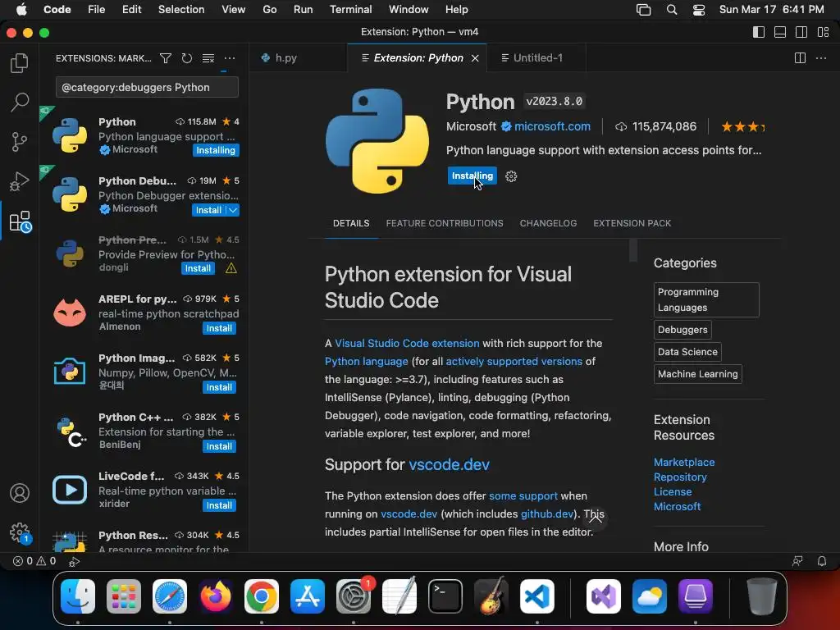Clear extensions search results

coord(208,58)
